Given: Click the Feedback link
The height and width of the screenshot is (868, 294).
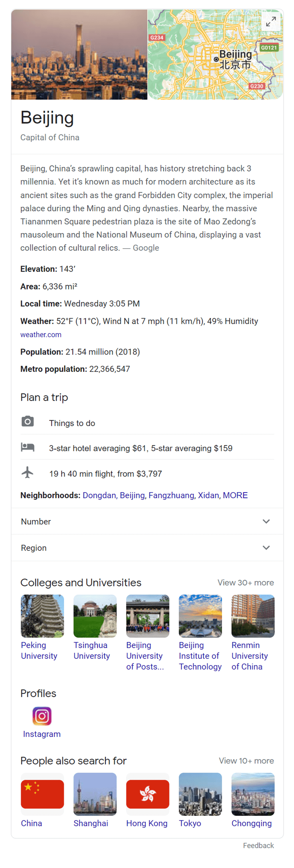Looking at the screenshot, I should 258,845.
